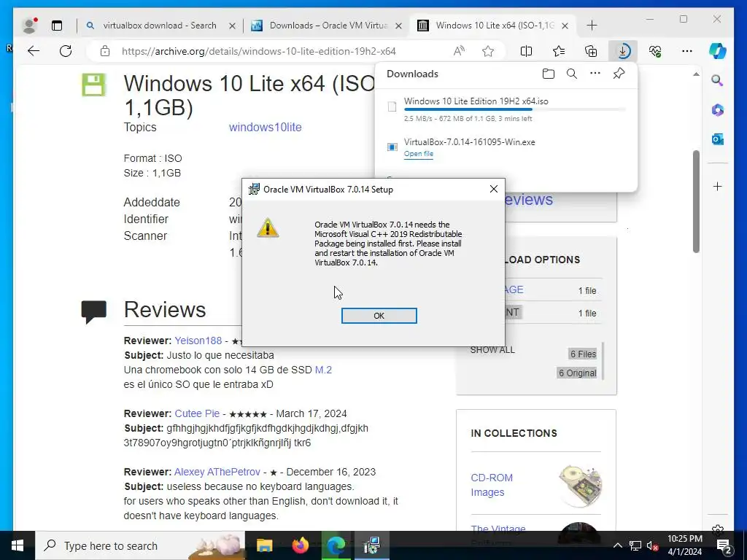
Task: Open the Favorites list icon
Action: coord(559,51)
